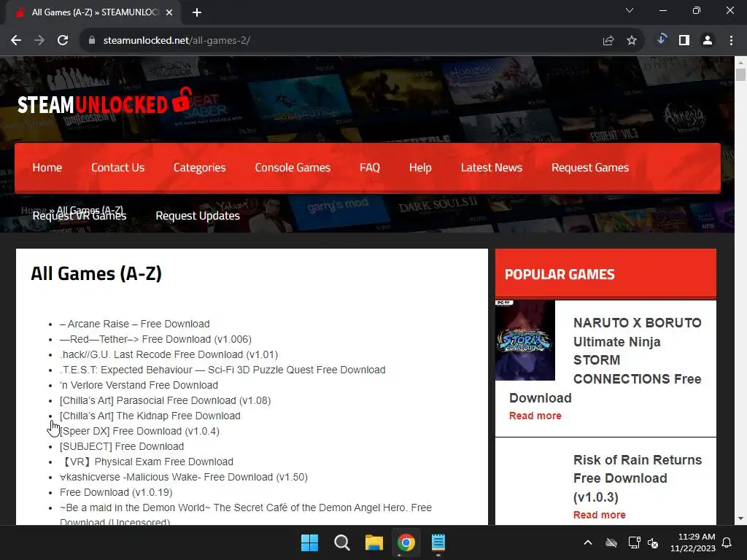747x560 pixels.
Task: Toggle the Chrome side panel icon
Action: (684, 41)
